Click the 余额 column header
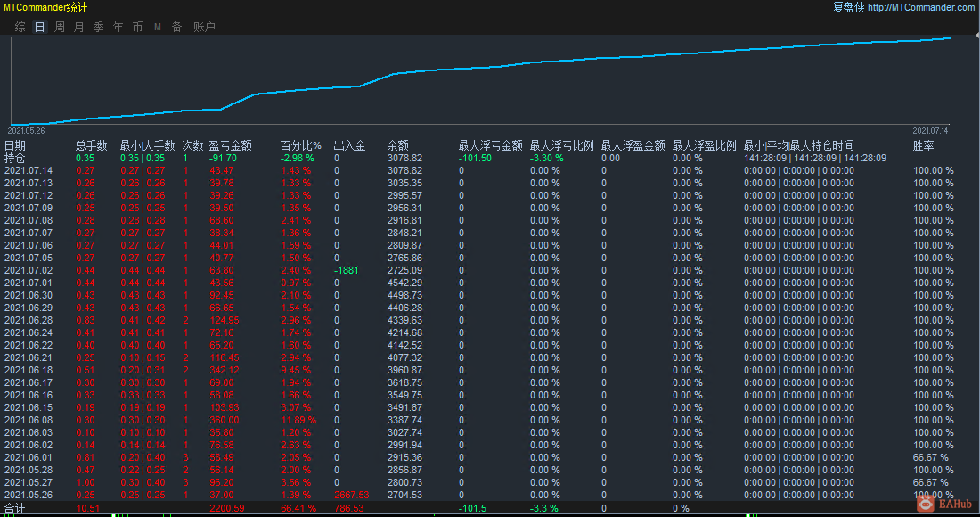The width and height of the screenshot is (980, 517). pos(398,145)
